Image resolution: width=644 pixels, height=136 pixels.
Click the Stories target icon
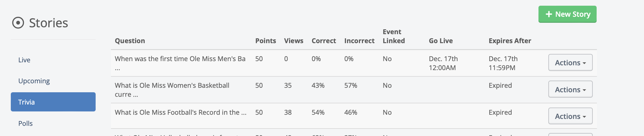pos(18,23)
